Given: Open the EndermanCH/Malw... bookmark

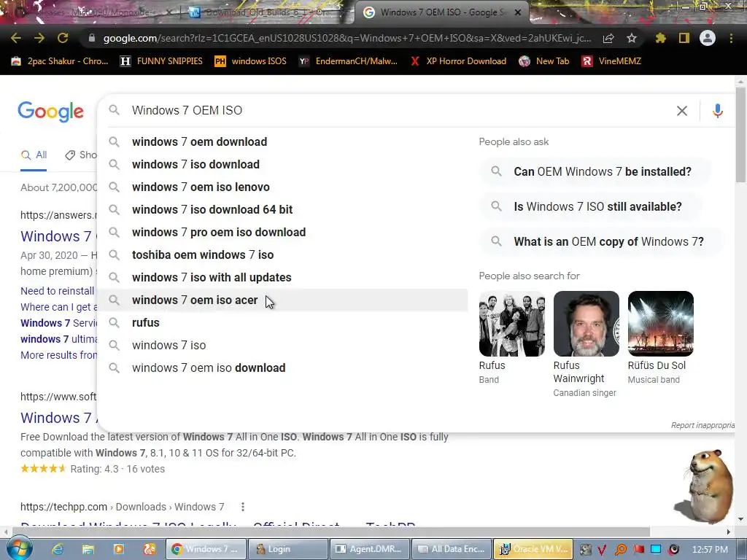Looking at the screenshot, I should tap(348, 61).
